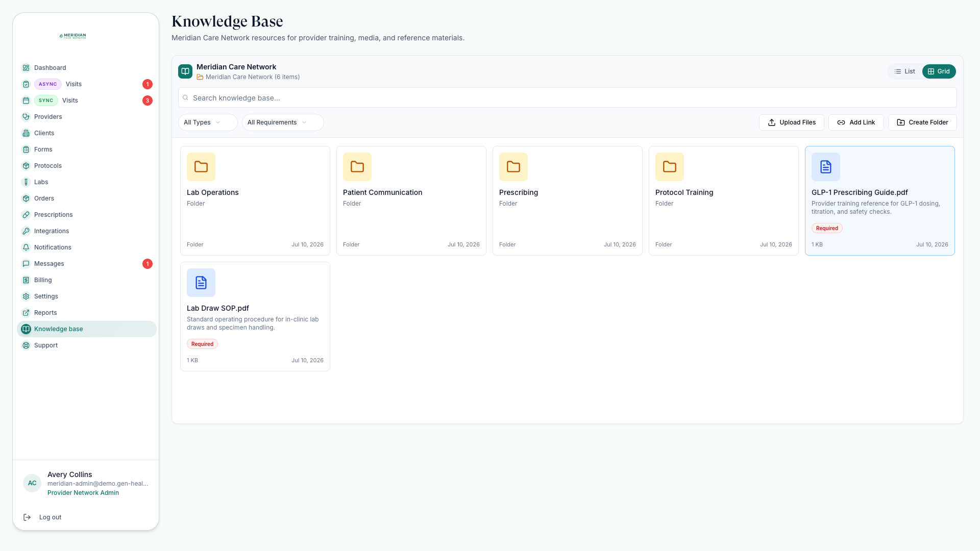Click the Patient Communication folder icon
Screen dimensions: 980x551
tap(357, 167)
